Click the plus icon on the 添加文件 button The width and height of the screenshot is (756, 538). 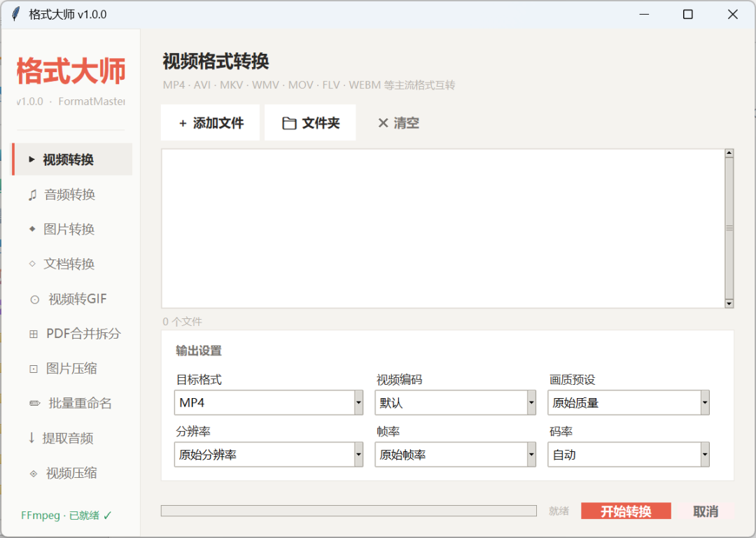183,123
